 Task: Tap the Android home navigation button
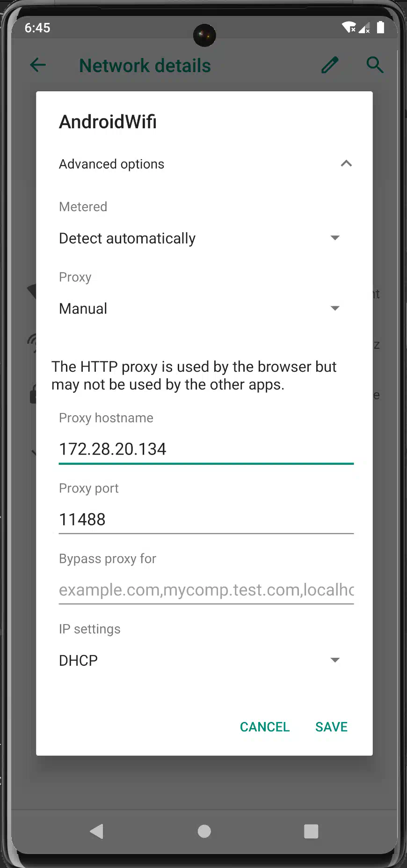[204, 831]
